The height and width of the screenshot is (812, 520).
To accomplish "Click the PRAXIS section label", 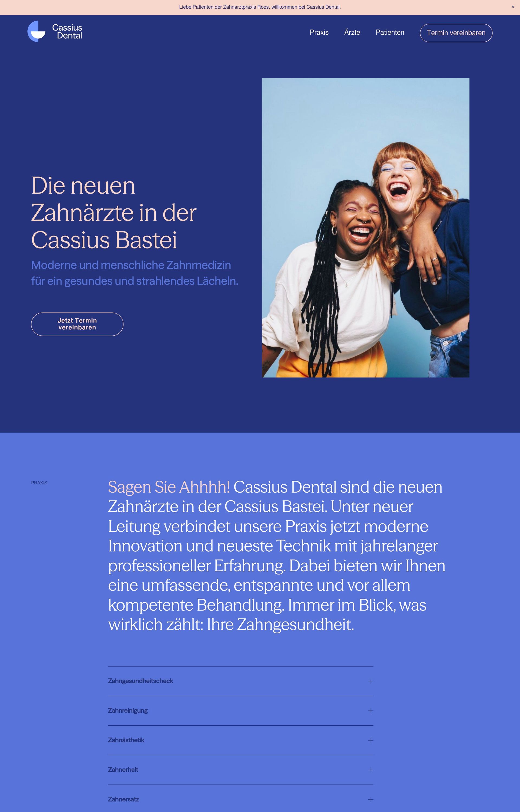I will 39,483.
